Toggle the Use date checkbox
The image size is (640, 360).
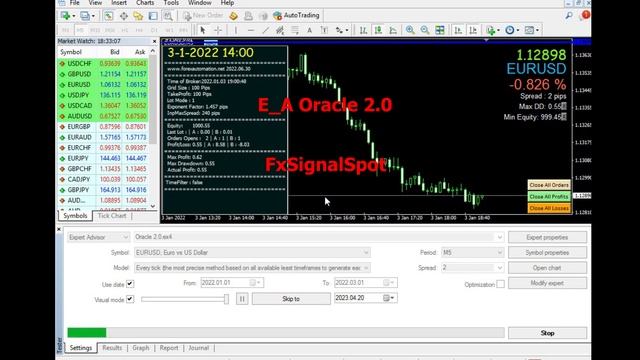[x=130, y=284]
